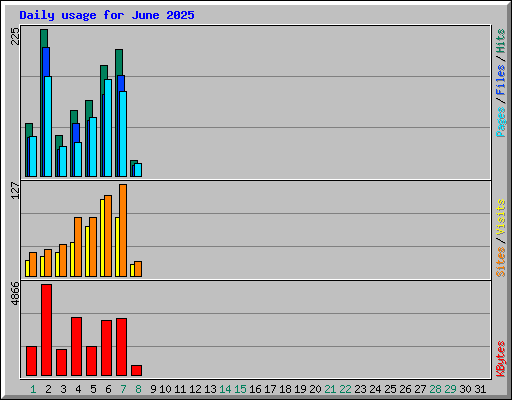
Task: Click the day 5 axis label
Action: pyautogui.click(x=93, y=389)
